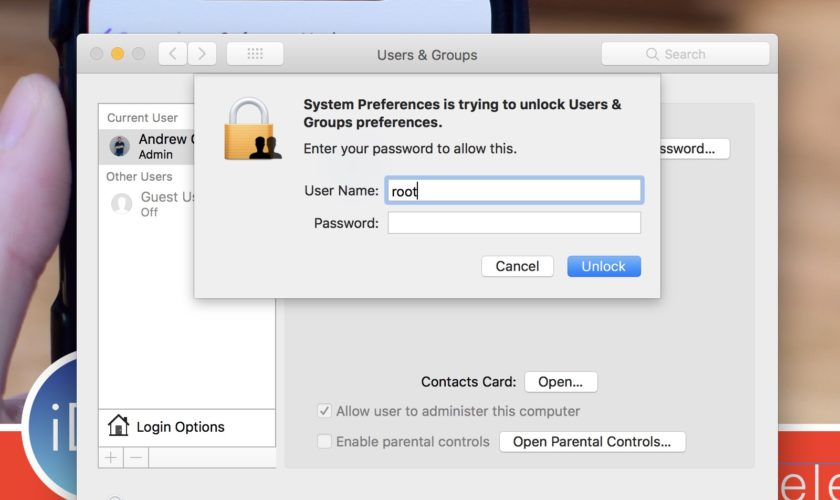Click the Unlock button
The width and height of the screenshot is (840, 500).
pyautogui.click(x=603, y=266)
